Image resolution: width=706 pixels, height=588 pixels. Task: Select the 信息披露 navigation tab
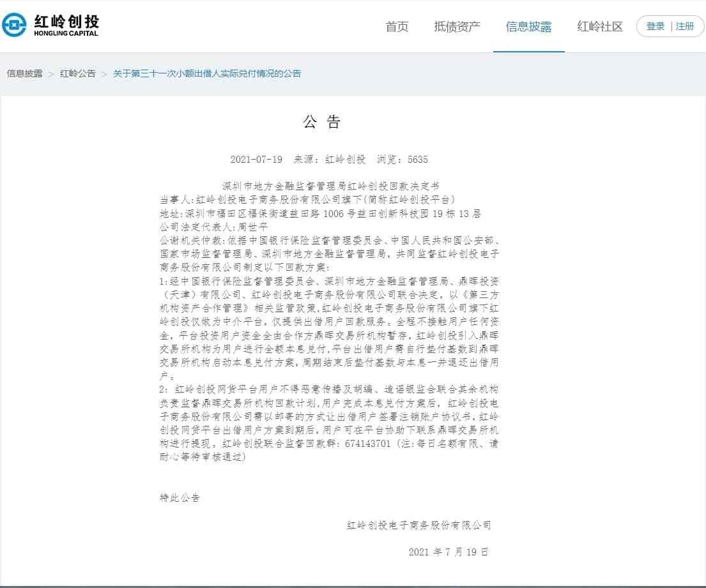[x=528, y=27]
